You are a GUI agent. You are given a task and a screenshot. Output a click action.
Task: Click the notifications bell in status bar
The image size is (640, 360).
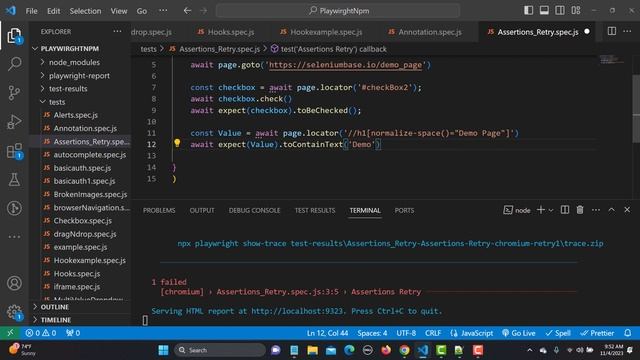627,333
